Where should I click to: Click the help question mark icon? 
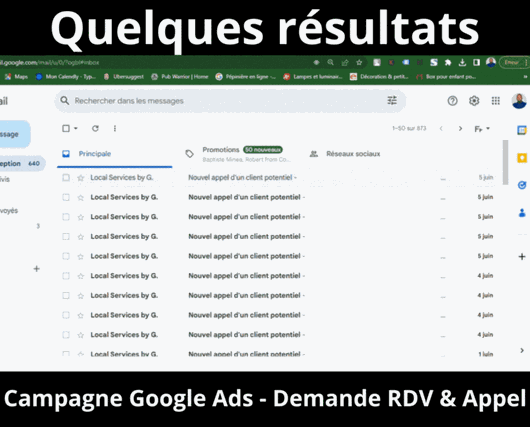tap(452, 101)
